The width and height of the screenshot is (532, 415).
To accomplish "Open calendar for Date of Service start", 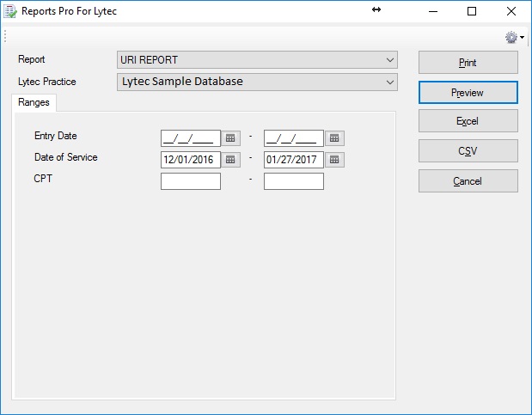I will [230, 160].
